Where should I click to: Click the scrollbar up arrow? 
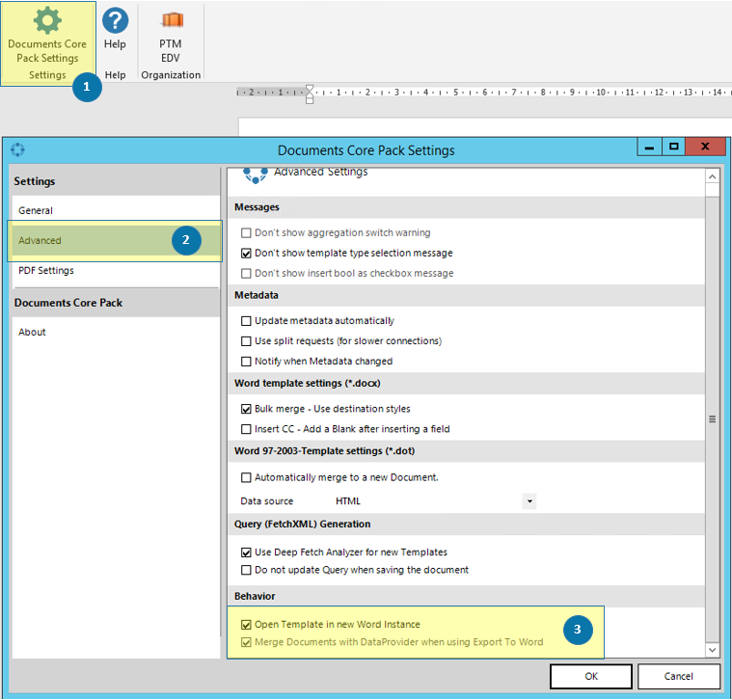coord(712,176)
